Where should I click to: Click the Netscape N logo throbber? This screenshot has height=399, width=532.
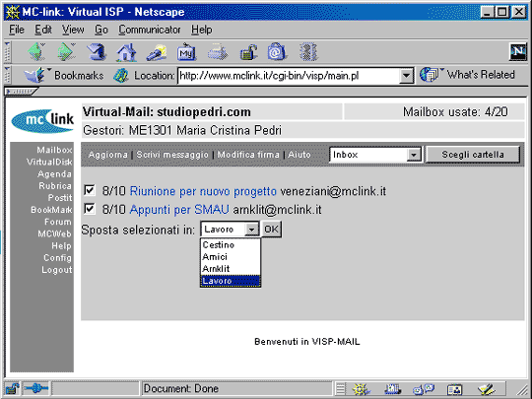(x=518, y=52)
